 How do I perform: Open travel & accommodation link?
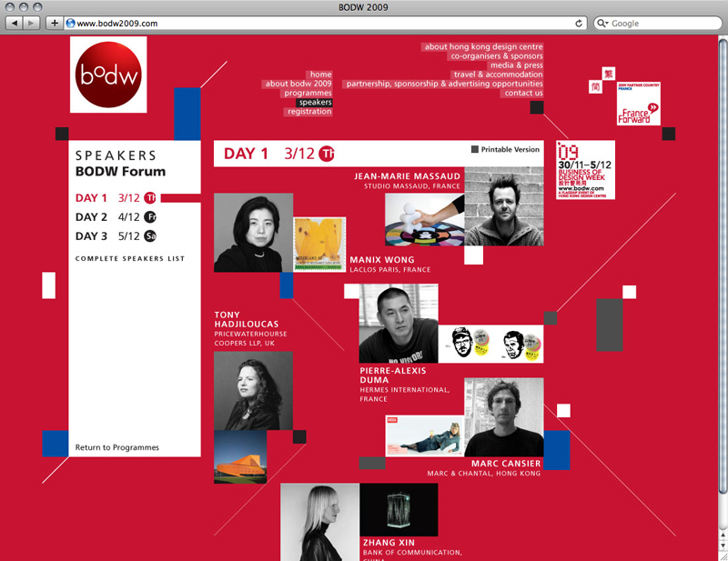point(498,75)
